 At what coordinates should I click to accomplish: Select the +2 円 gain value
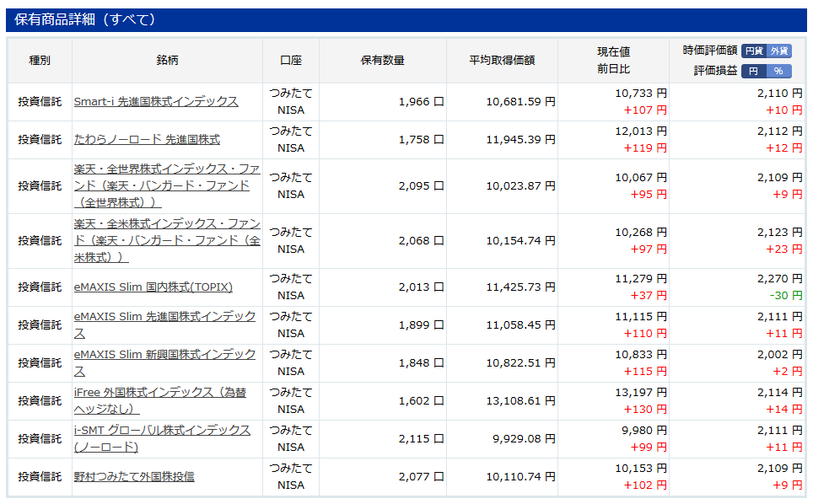tap(788, 372)
